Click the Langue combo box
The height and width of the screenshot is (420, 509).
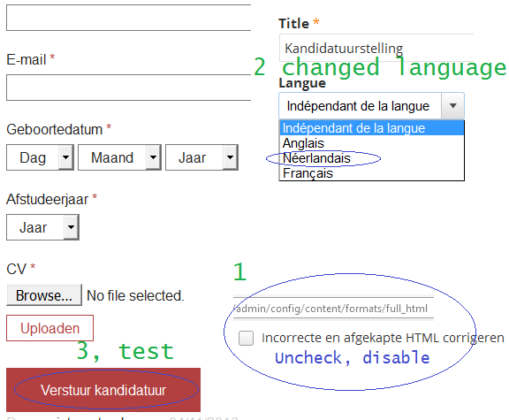[x=372, y=106]
